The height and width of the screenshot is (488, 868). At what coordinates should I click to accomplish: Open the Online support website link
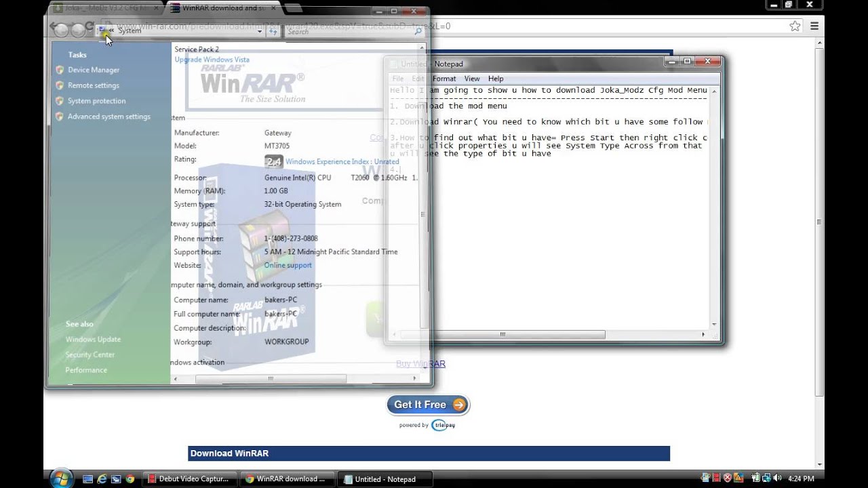coord(288,266)
